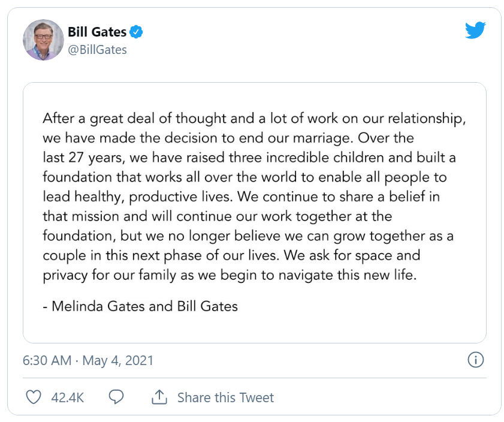The width and height of the screenshot is (504, 422).
Task: Click the blue verified badge
Action: 137,32
